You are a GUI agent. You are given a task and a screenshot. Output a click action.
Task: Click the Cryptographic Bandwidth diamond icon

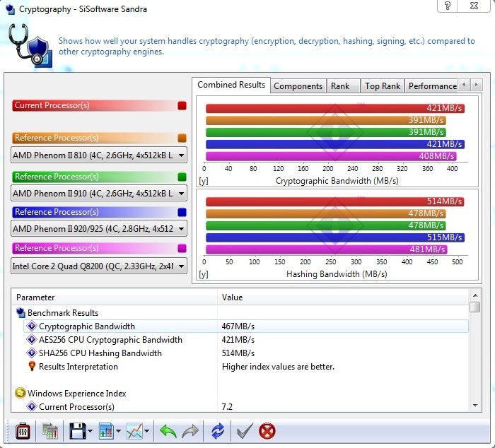coord(32,326)
